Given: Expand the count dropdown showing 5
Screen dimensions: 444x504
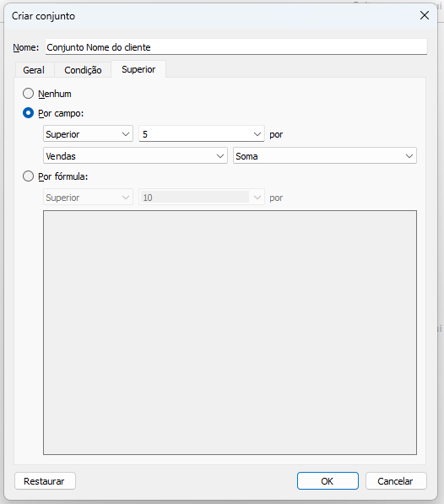Looking at the screenshot, I should pyautogui.click(x=202, y=133).
